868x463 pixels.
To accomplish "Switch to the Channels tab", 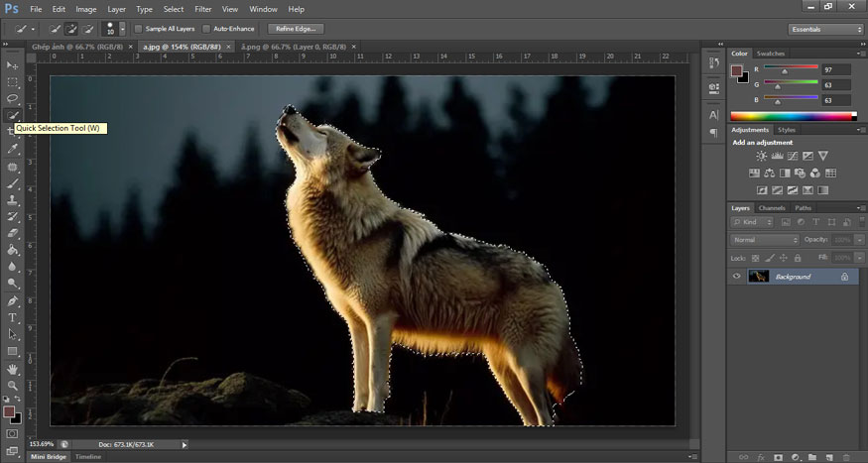I will point(771,208).
